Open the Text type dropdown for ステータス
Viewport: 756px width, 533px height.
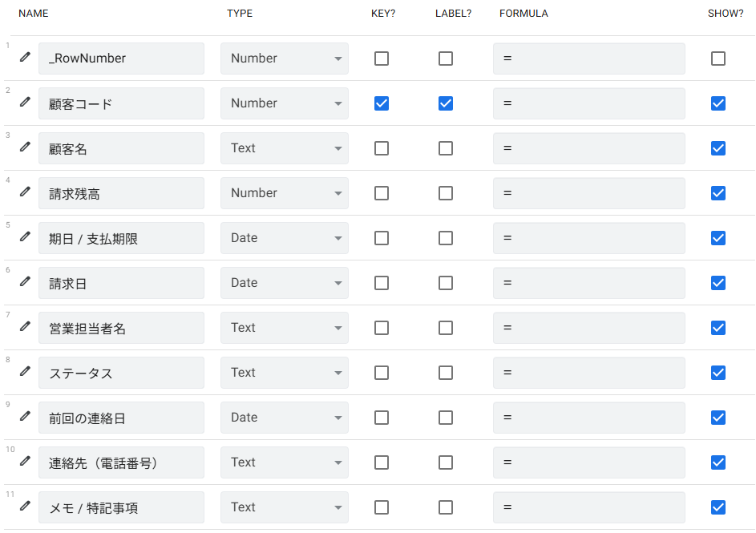point(284,372)
